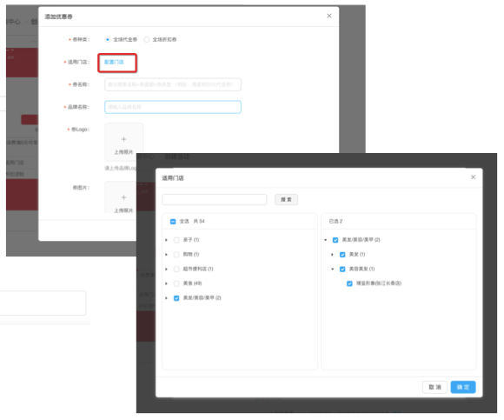Expand the 购物 (1) tree node arrow
This screenshot has height=420, width=504.
[167, 255]
